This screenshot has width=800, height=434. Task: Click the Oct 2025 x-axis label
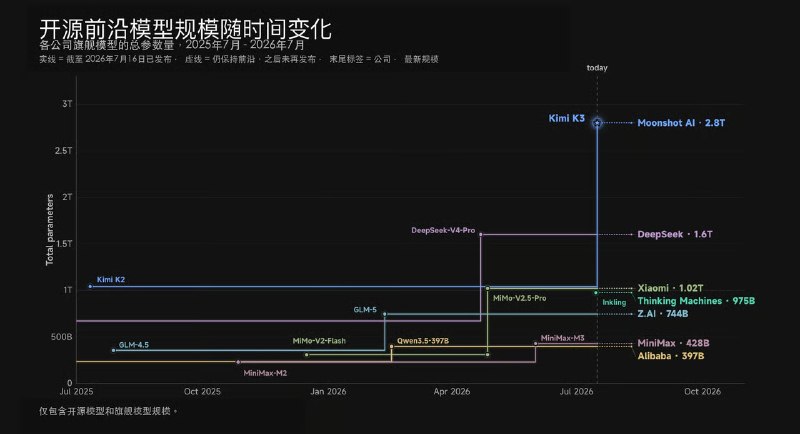click(202, 392)
